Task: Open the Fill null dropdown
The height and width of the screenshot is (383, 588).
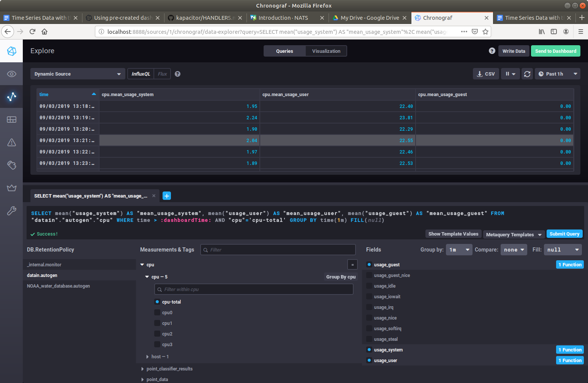Action: (563, 250)
